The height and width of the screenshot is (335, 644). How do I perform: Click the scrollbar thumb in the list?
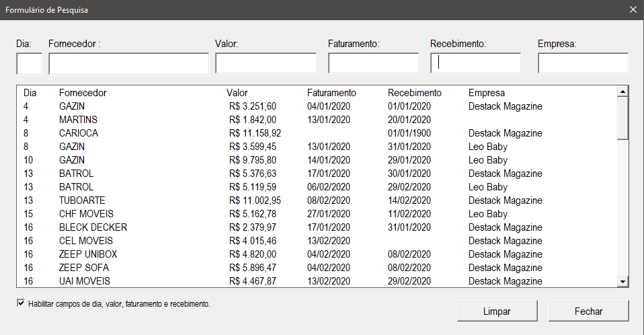(622, 118)
